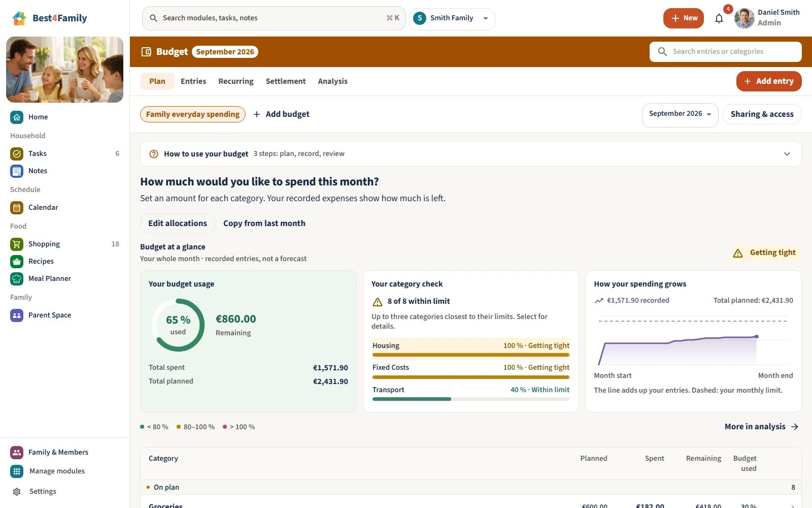Open notifications bell
The image size is (812, 508).
coord(719,19)
